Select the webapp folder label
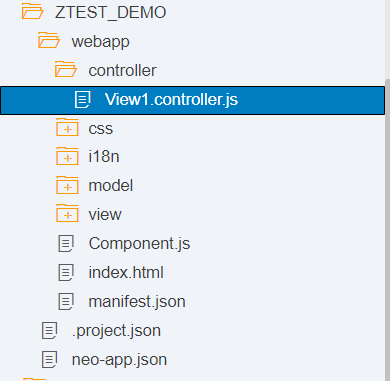This screenshot has width=390, height=381. tap(100, 42)
